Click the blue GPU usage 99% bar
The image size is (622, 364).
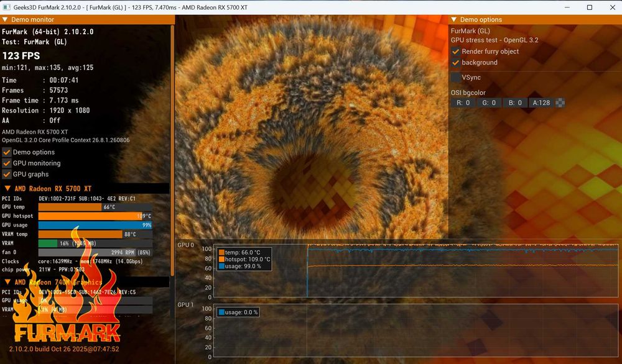click(95, 225)
